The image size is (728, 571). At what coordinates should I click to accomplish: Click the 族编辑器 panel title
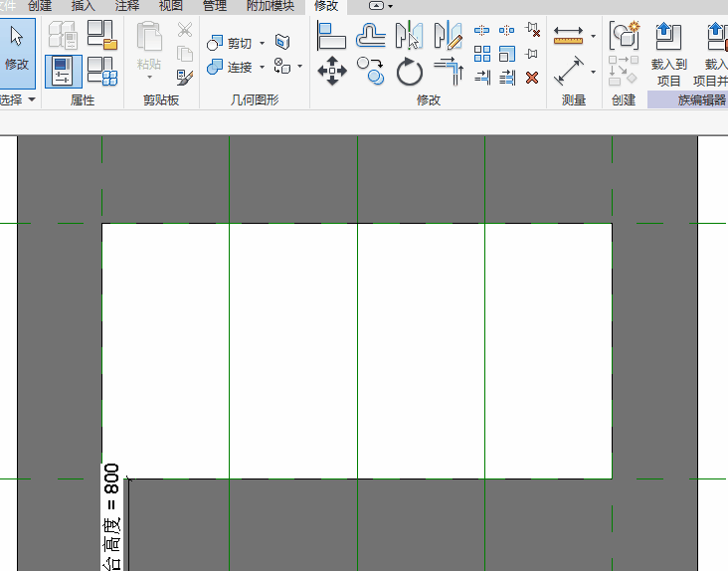tap(701, 99)
